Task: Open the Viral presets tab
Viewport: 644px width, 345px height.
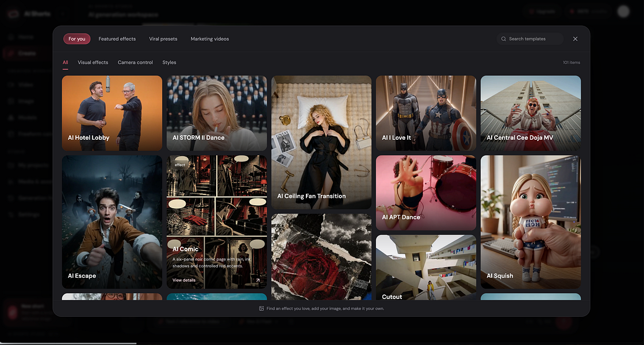Action: click(x=163, y=39)
